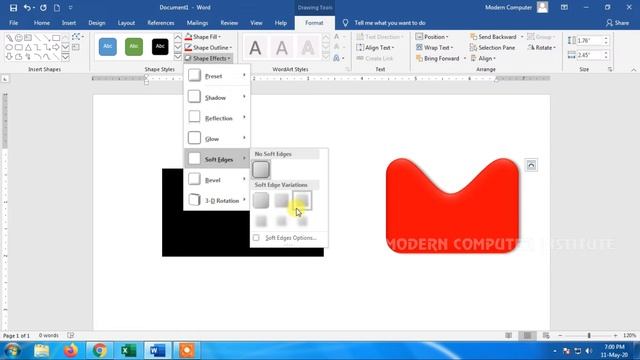This screenshot has width=640, height=360.
Task: Open the 3-D Rotation effects submenu
Action: (217, 200)
